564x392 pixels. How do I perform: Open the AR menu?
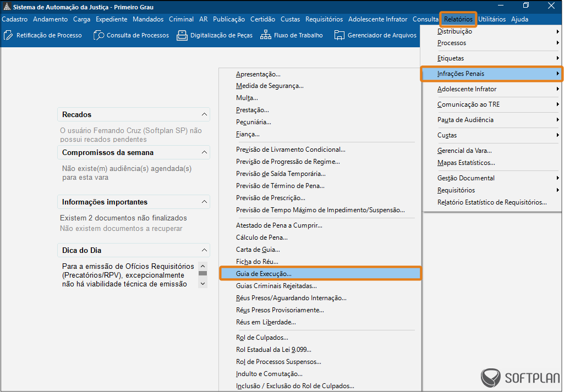click(203, 19)
